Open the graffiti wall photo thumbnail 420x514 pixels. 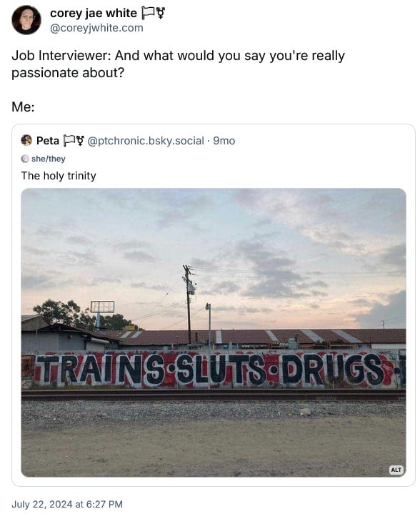(214, 332)
